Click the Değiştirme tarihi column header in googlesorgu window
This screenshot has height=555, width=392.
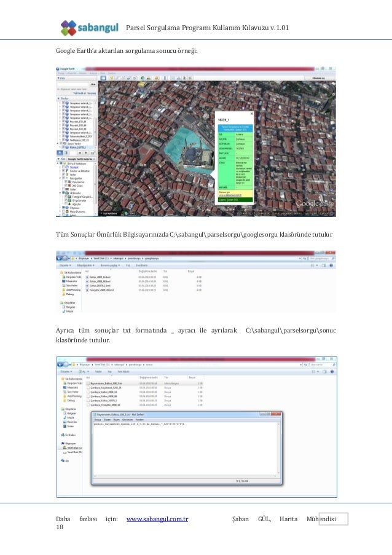coord(147,271)
